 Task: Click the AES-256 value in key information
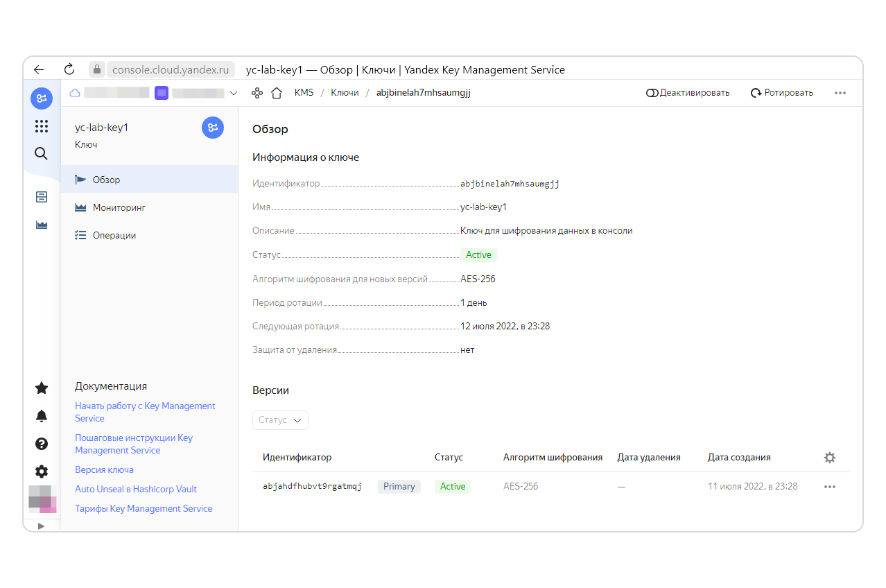coord(478,279)
